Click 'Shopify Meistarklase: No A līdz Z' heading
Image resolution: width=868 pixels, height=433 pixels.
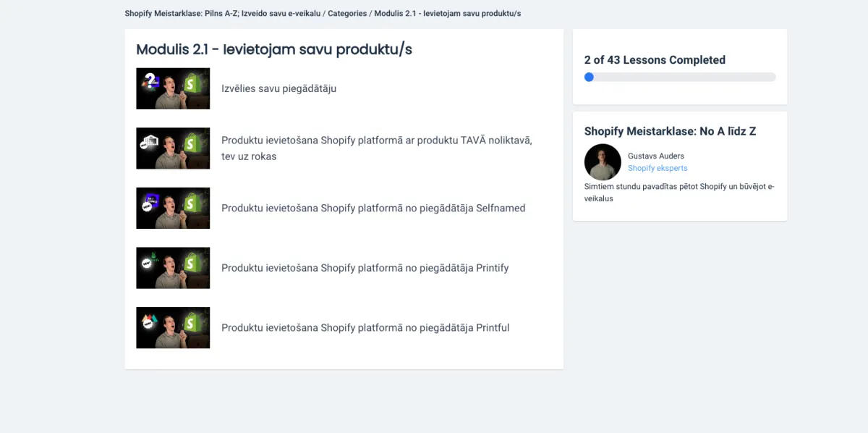(x=670, y=131)
